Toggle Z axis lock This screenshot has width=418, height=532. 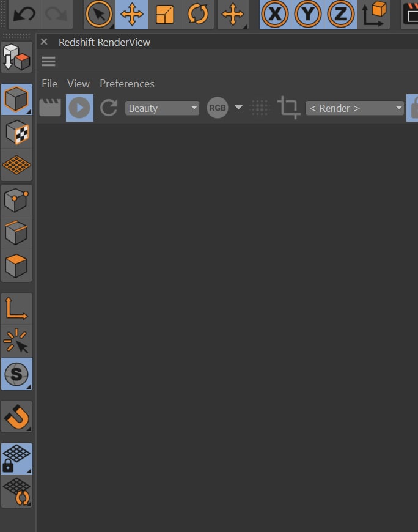tap(341, 14)
